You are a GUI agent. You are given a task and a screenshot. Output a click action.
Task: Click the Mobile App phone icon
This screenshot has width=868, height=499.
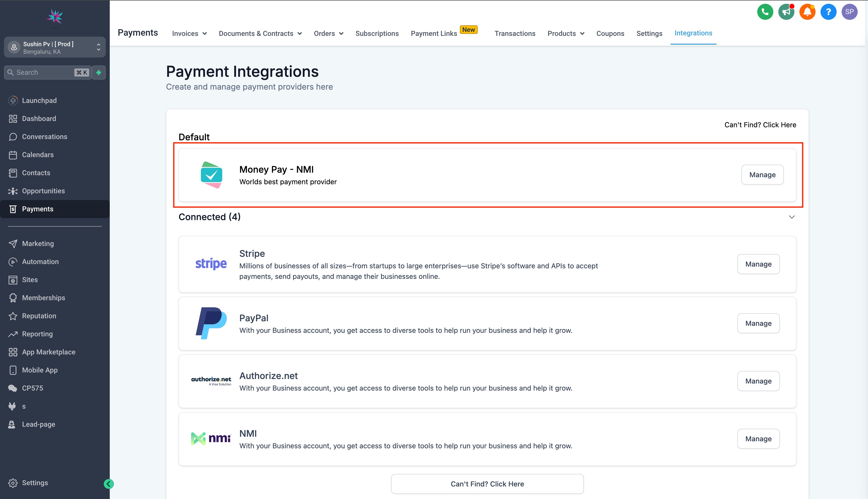(13, 370)
